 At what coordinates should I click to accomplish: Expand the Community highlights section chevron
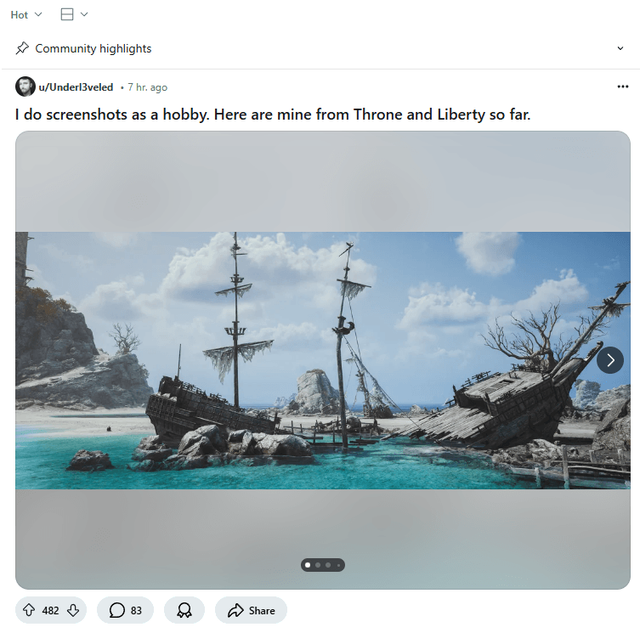click(x=620, y=48)
